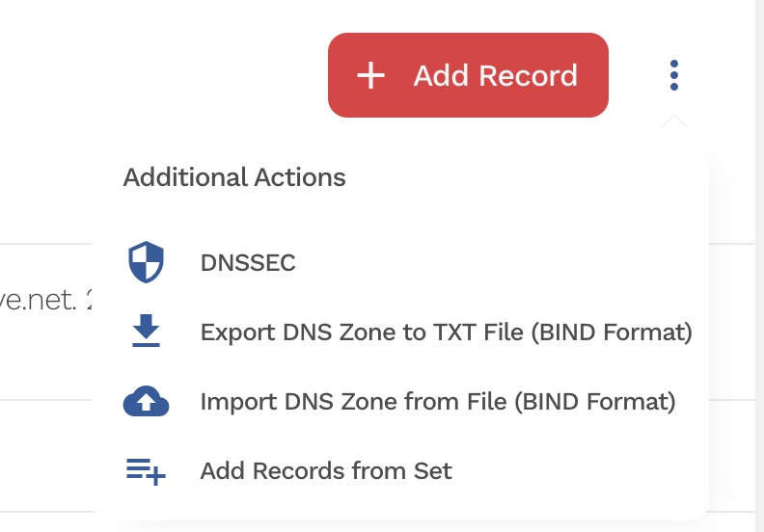Click the 'Add Record' text label
Viewport: 764px width, 532px height.
495,76
